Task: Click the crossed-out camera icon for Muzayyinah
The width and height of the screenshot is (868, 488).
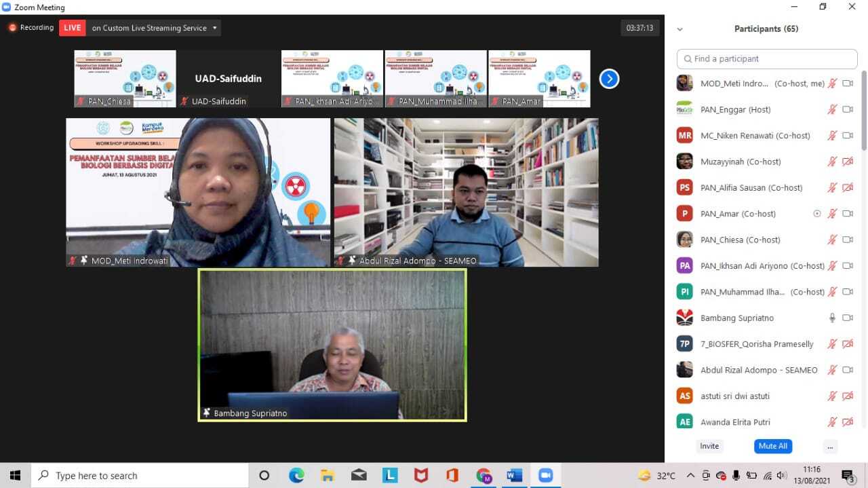Action: pos(847,162)
